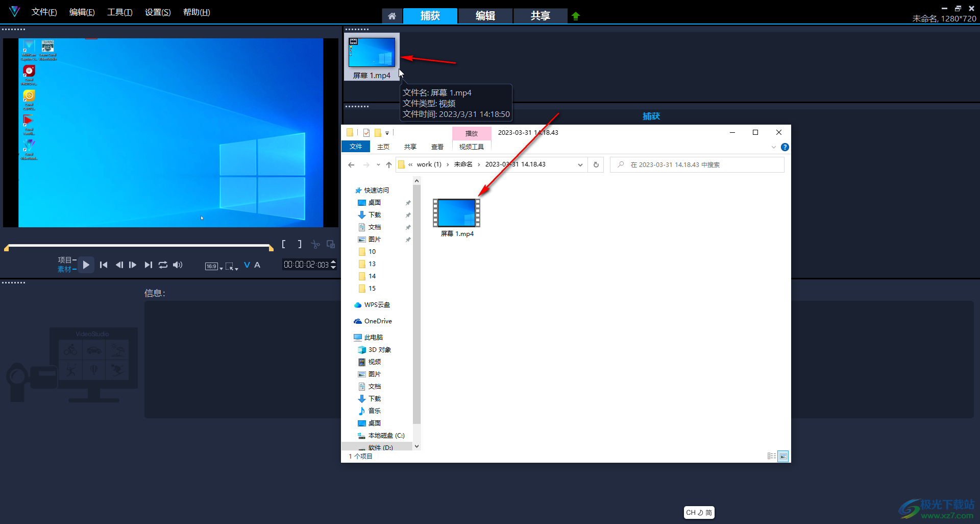
Task: Click Explorer forward arrow
Action: click(x=366, y=164)
